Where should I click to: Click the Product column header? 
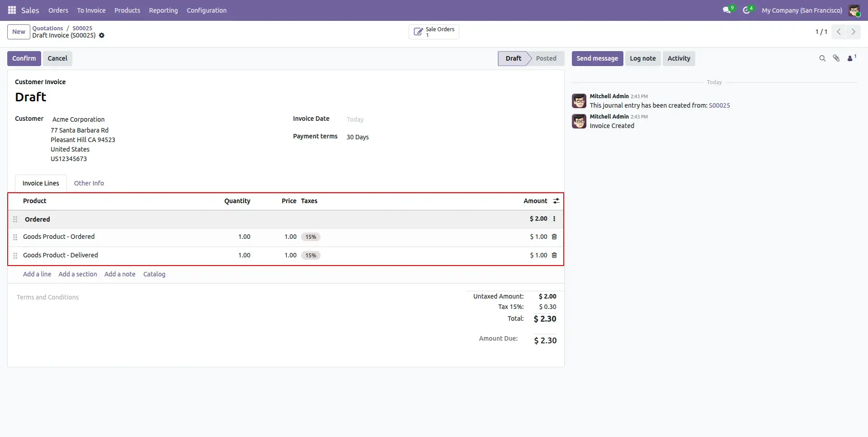click(x=35, y=201)
